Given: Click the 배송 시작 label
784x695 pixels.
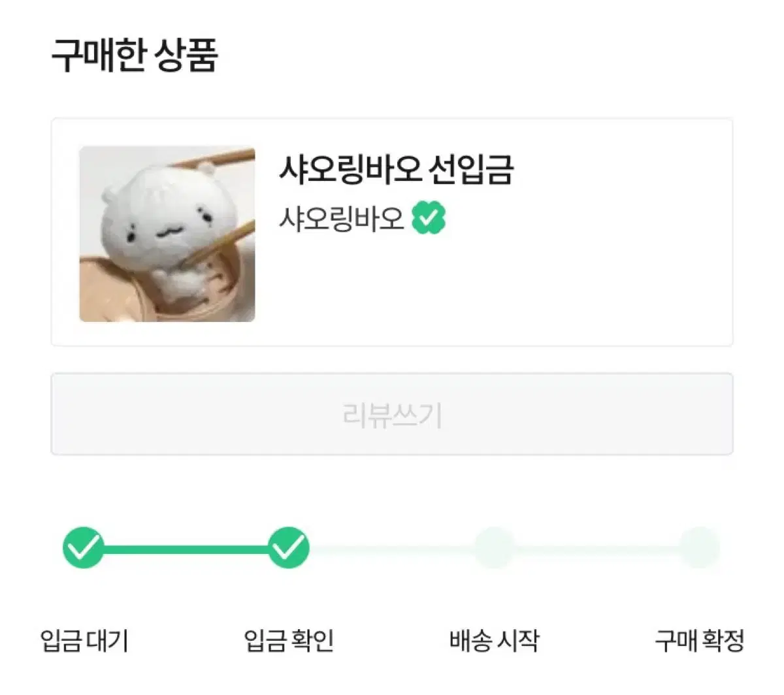Looking at the screenshot, I should [495, 641].
